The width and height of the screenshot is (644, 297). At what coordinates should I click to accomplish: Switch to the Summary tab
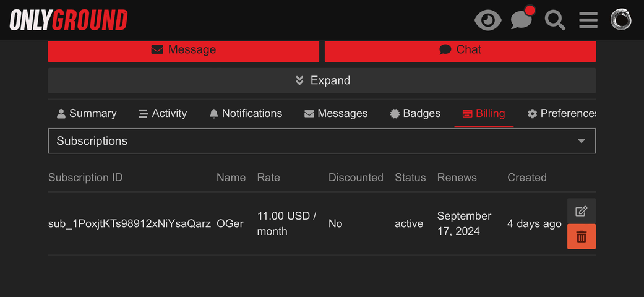(x=87, y=113)
